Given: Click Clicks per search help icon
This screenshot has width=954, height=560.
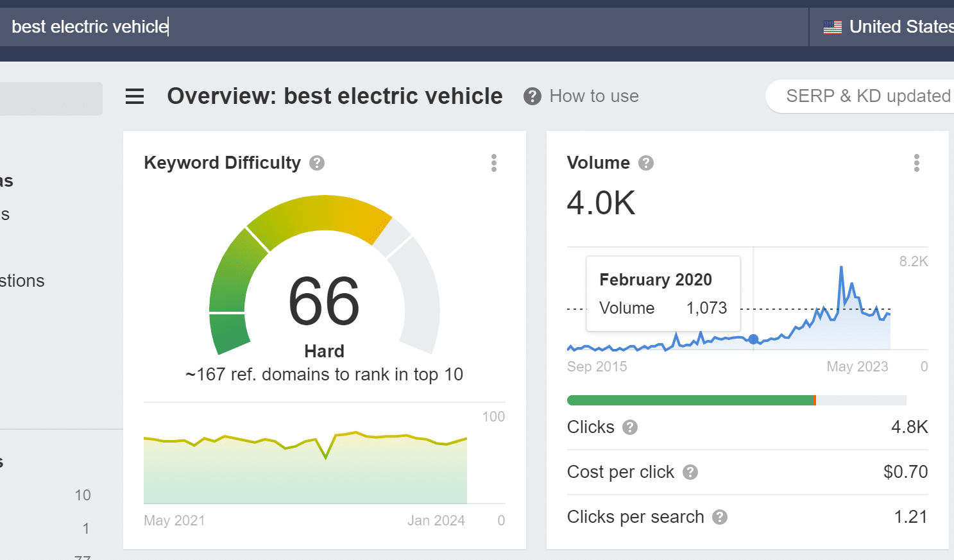Looking at the screenshot, I should tap(720, 517).
